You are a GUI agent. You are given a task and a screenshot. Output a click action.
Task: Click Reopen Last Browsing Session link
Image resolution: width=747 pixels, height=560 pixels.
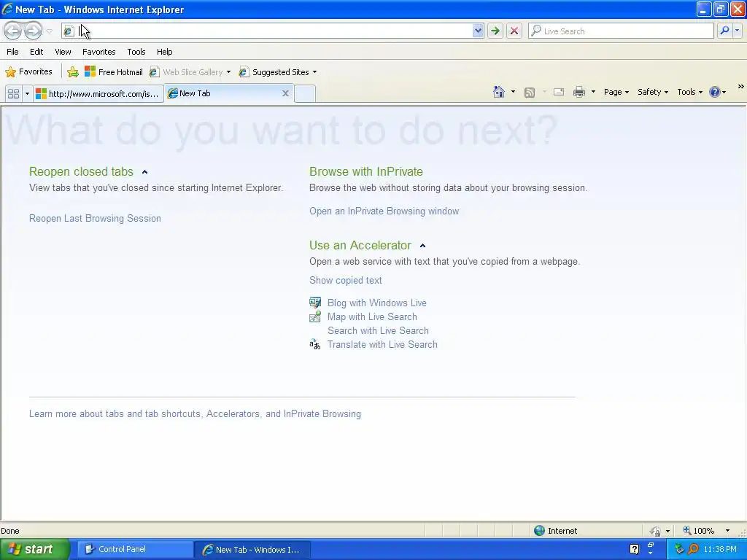95,218
